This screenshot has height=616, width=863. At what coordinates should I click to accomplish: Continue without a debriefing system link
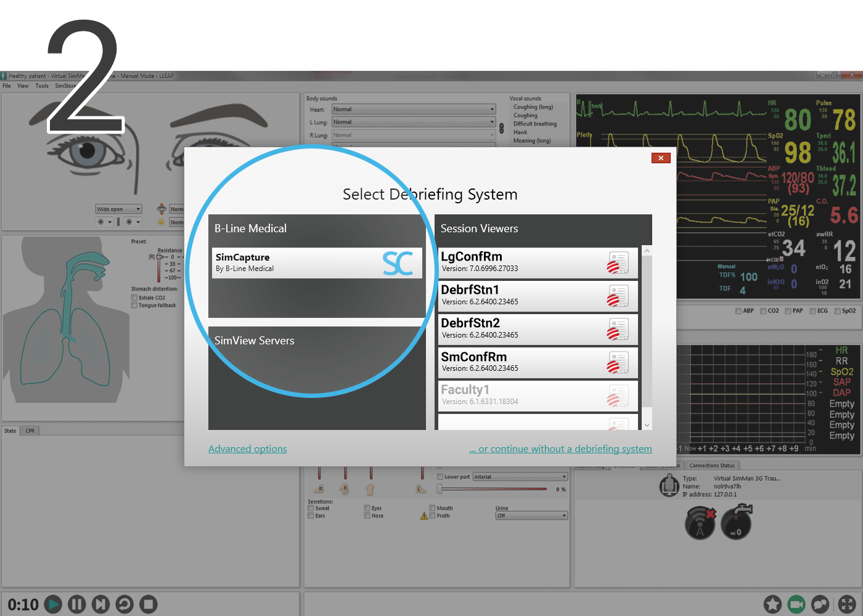tap(560, 449)
